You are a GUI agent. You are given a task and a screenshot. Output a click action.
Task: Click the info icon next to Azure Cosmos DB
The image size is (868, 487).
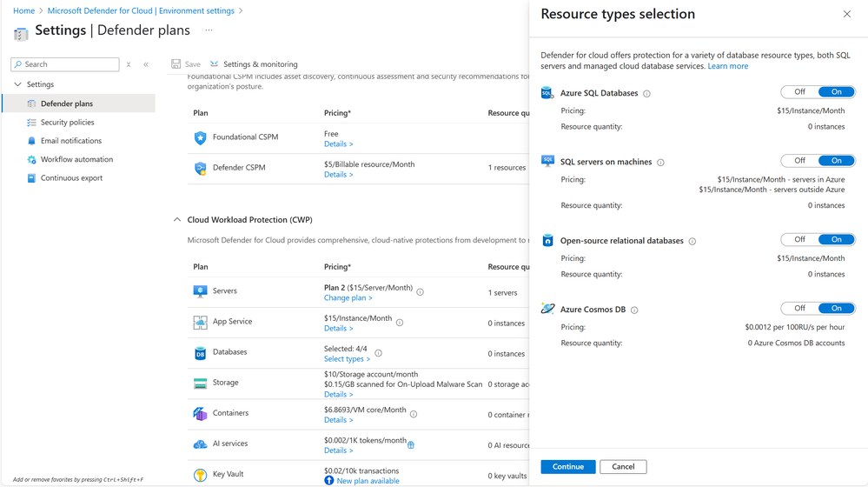[x=634, y=310]
